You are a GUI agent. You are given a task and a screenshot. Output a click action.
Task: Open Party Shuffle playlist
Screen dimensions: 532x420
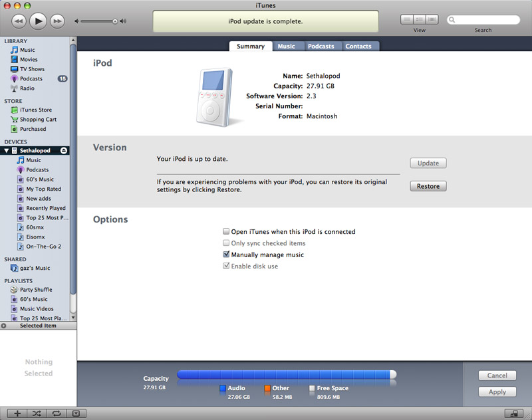pos(35,290)
